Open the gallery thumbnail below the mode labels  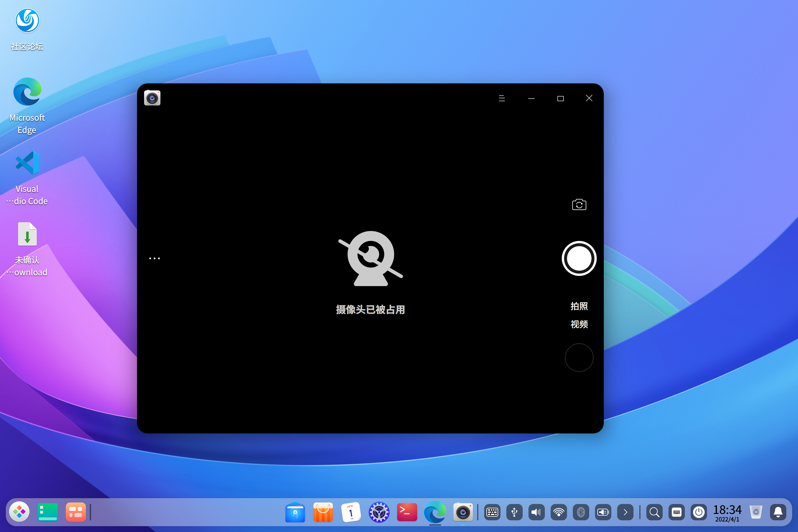coord(579,357)
